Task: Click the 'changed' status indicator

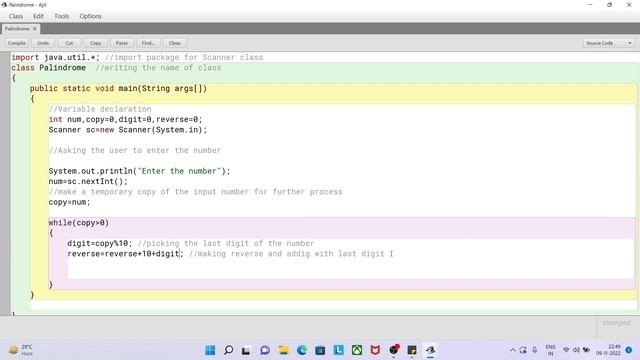Action: pyautogui.click(x=616, y=323)
